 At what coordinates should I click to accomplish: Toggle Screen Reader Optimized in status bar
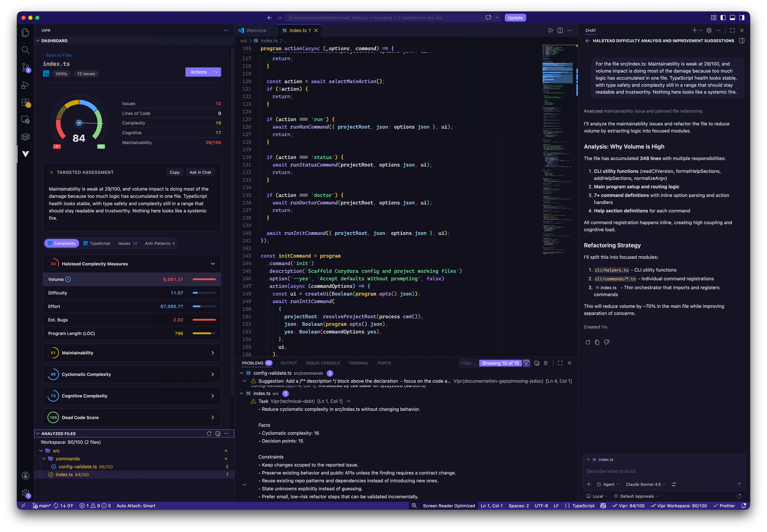(x=449, y=506)
